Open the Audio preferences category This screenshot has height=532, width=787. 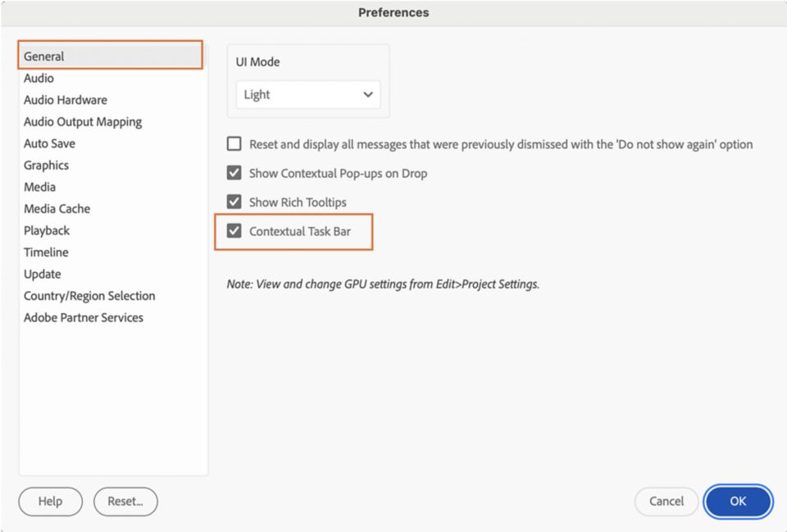tap(39, 79)
